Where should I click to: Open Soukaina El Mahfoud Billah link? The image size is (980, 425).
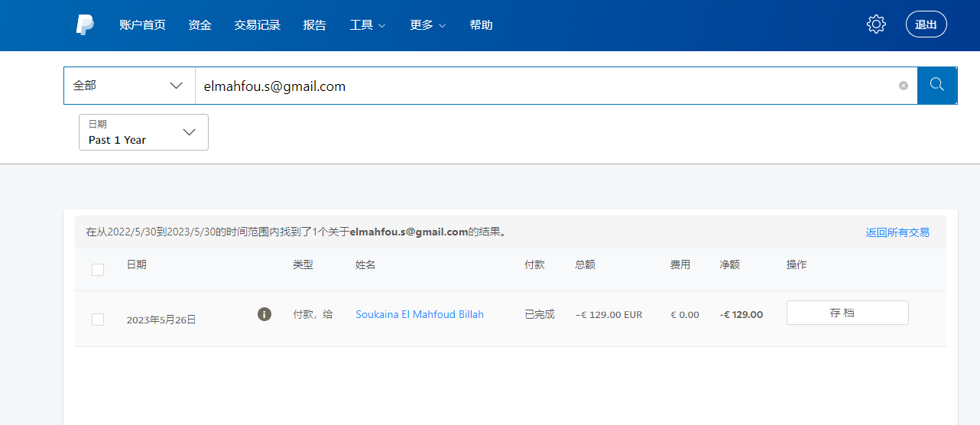pyautogui.click(x=420, y=314)
